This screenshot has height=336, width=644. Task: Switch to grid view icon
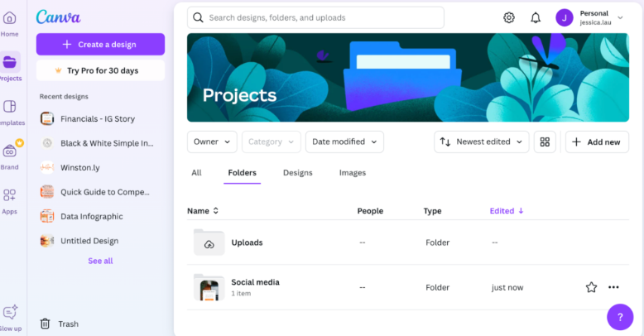tap(545, 142)
